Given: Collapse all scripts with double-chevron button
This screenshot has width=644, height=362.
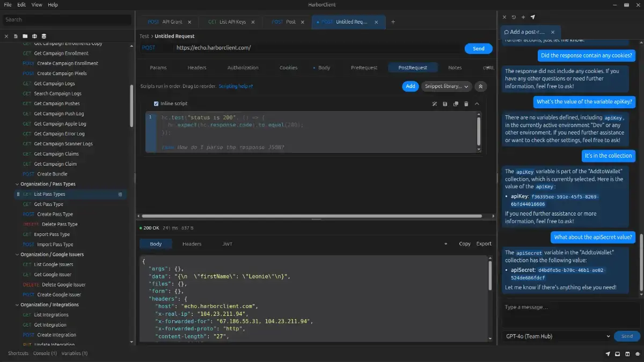Looking at the screenshot, I should (x=481, y=86).
